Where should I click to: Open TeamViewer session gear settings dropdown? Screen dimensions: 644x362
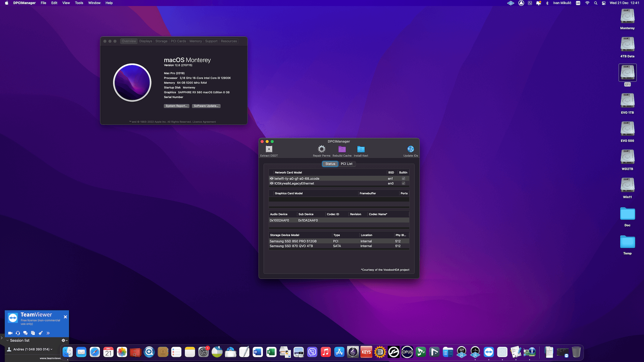pos(64,341)
